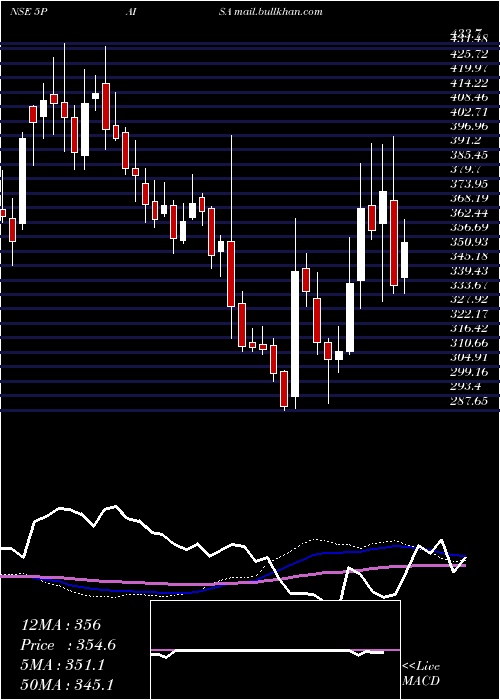Select the 362.44 price level
This screenshot has height=700, width=500.
pos(469,213)
